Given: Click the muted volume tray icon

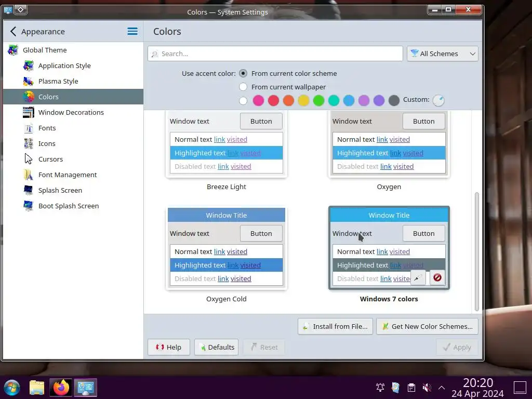Looking at the screenshot, I should (427, 388).
